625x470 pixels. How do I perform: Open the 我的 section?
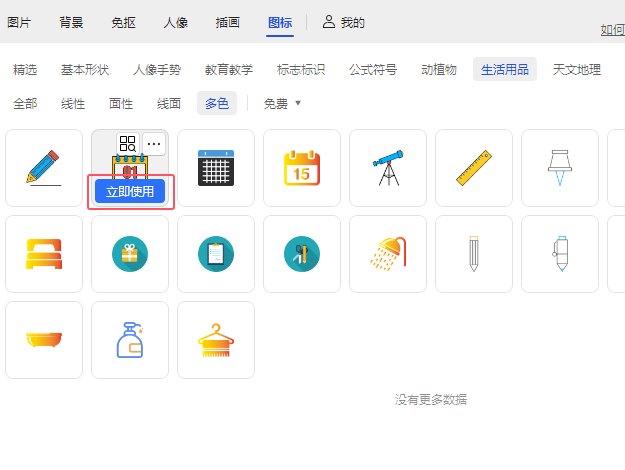point(343,22)
